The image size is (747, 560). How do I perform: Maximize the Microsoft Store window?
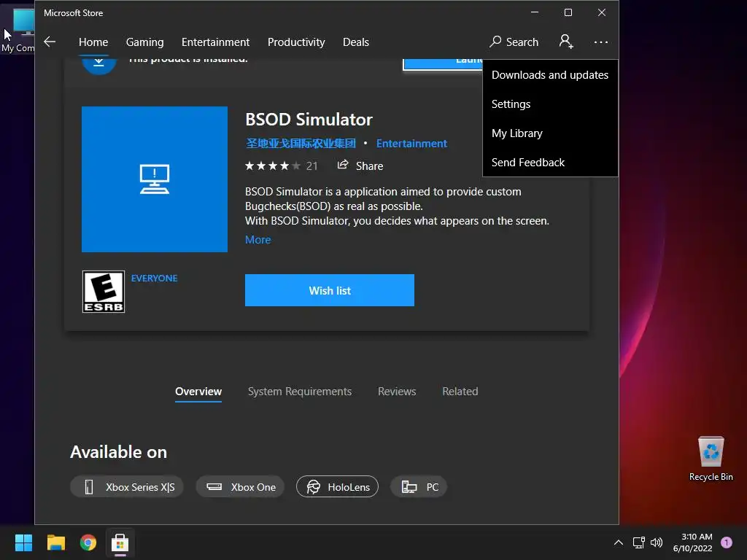568,12
